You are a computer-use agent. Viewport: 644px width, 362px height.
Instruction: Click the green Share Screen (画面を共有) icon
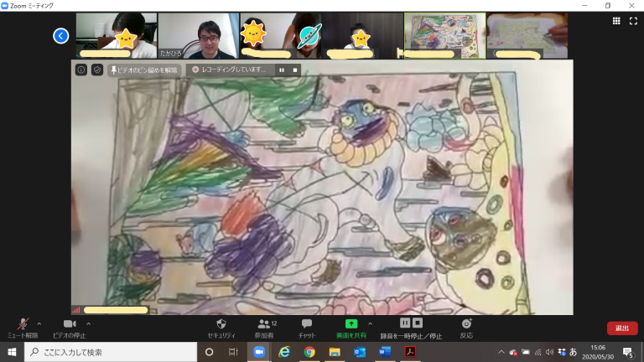click(351, 323)
